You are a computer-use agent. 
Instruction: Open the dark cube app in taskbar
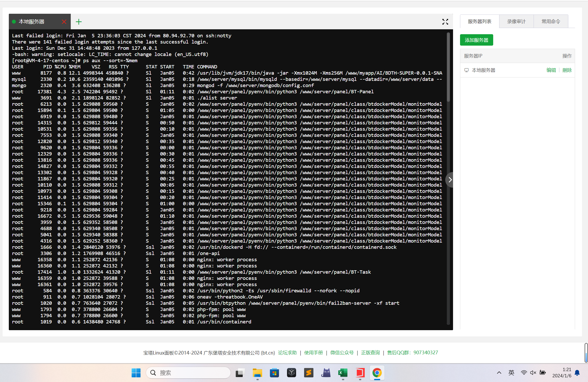pyautogui.click(x=291, y=373)
